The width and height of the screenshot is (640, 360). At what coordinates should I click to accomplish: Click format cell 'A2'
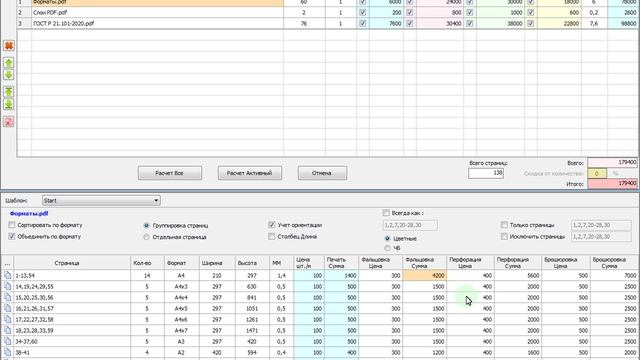(x=182, y=352)
